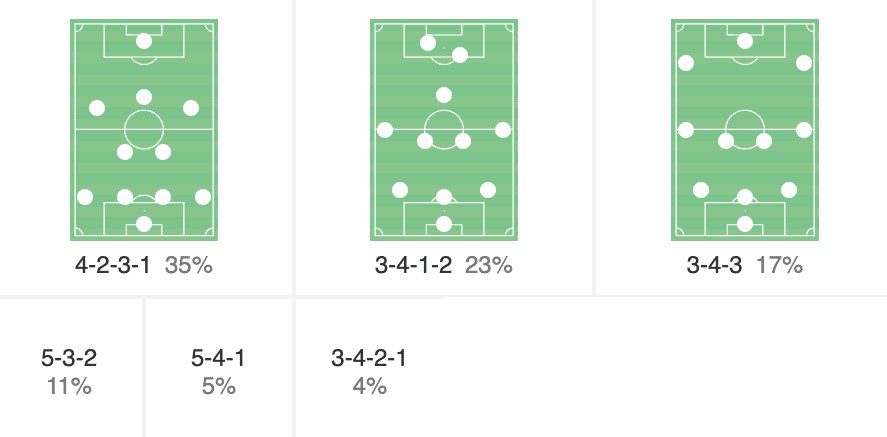This screenshot has width=887, height=437.
Task: Choose the 3-4-2-1 formation tile
Action: click(x=369, y=371)
